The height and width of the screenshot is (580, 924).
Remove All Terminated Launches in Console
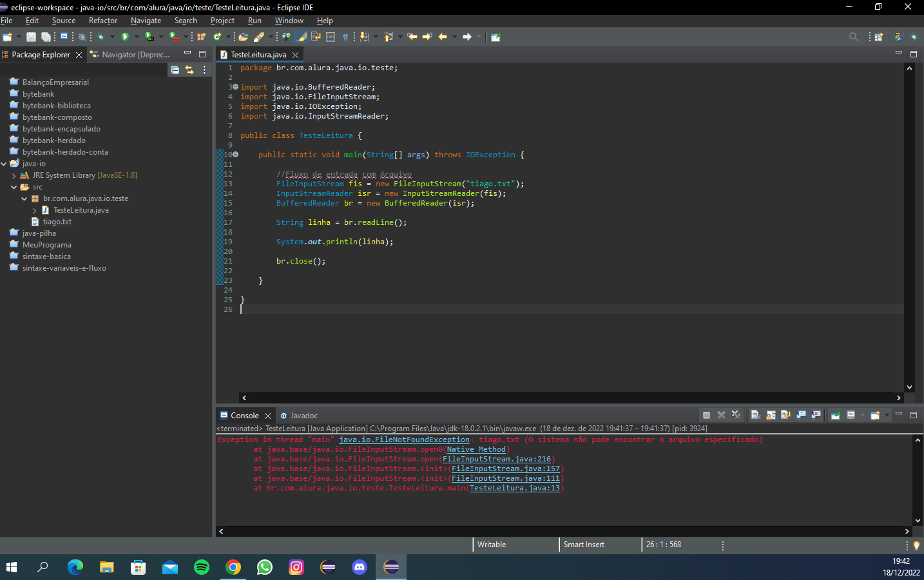click(x=736, y=415)
